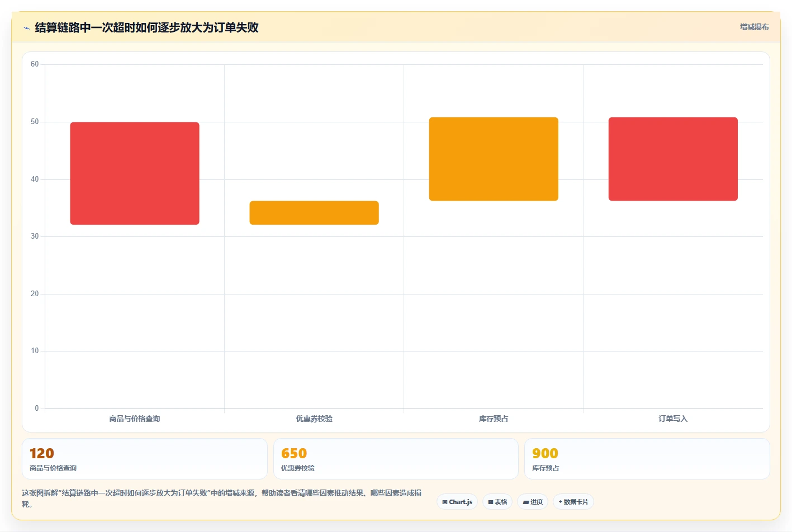The width and height of the screenshot is (792, 532).
Task: Click the lightning icon beside the title
Action: (26, 28)
